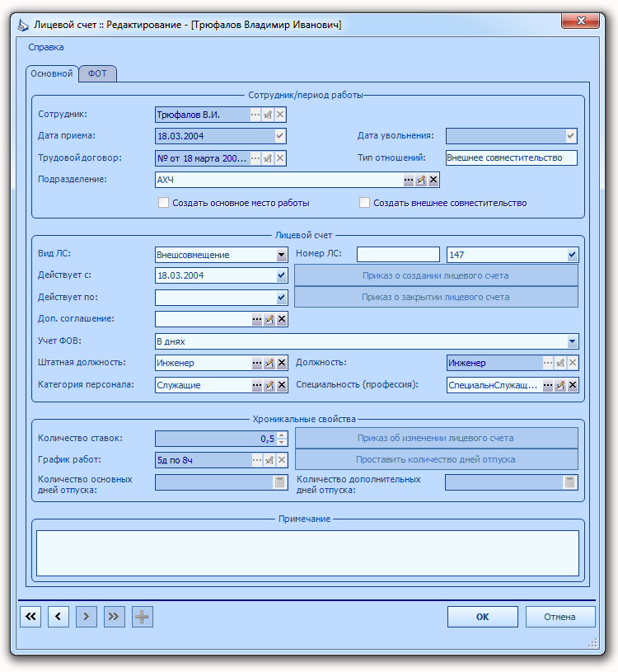618x672 pixels.
Task: Cancel editing with the Отмена button
Action: point(559,617)
